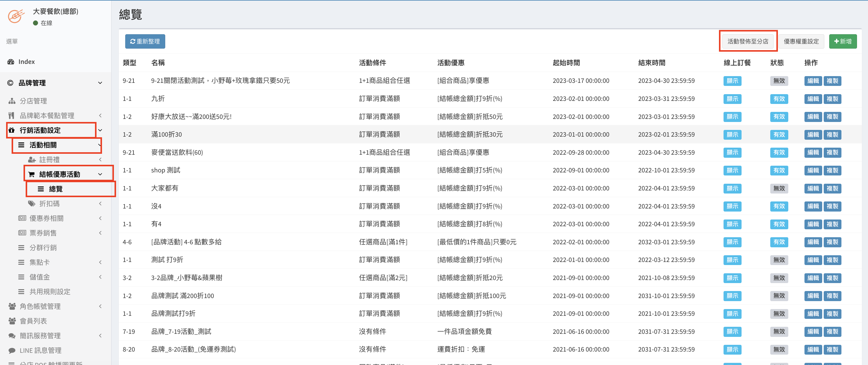Click the 大麥餐飲 wheat logo icon
868x365 pixels.
click(x=16, y=16)
